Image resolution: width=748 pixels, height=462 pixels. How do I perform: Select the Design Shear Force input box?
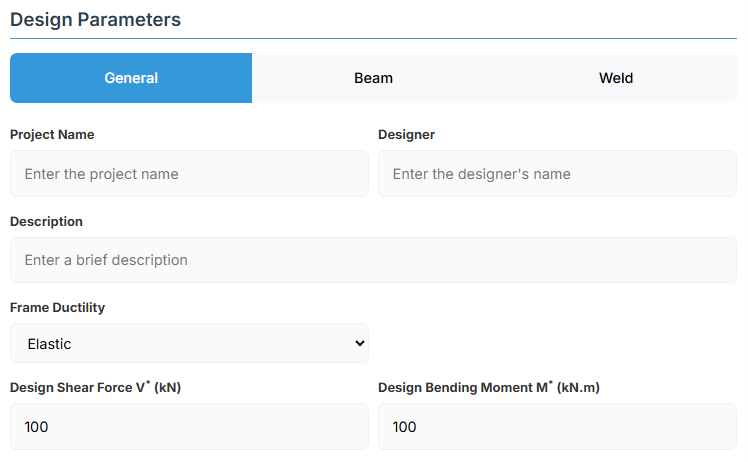click(x=189, y=427)
